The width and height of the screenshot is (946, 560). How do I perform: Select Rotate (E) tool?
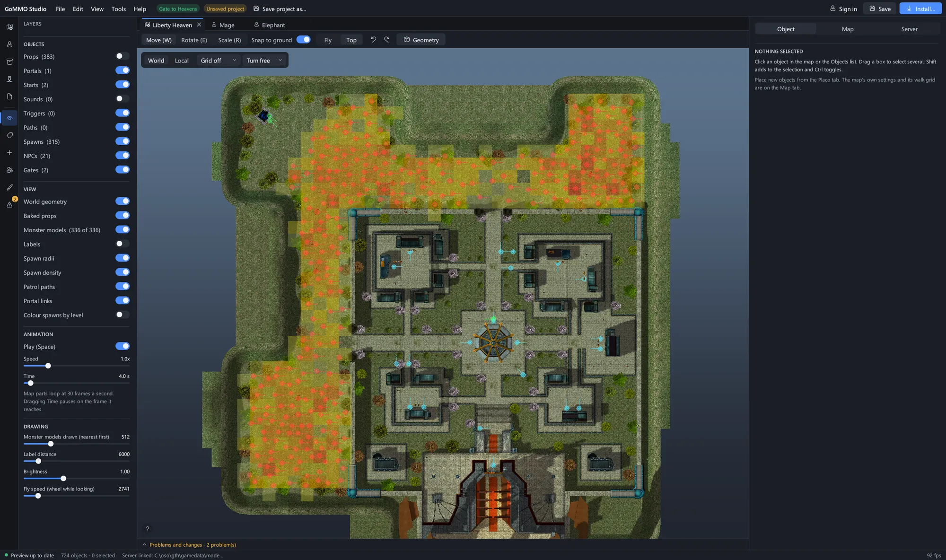194,40
